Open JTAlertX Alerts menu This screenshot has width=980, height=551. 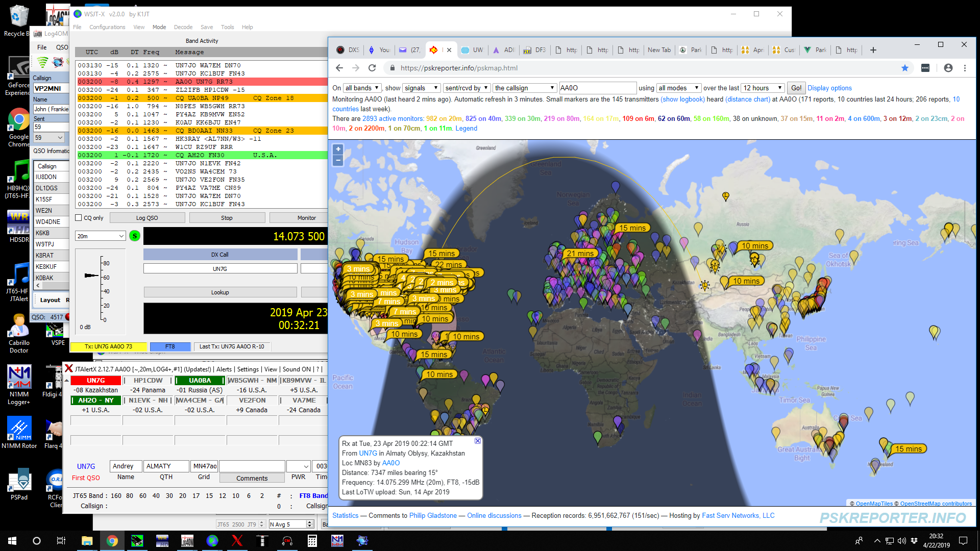tap(224, 369)
